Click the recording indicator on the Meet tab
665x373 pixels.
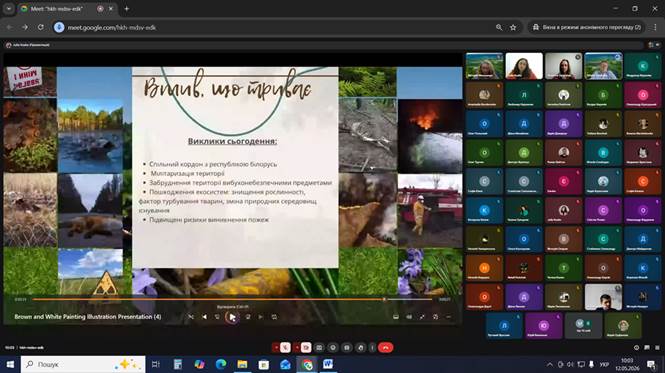coord(100,8)
